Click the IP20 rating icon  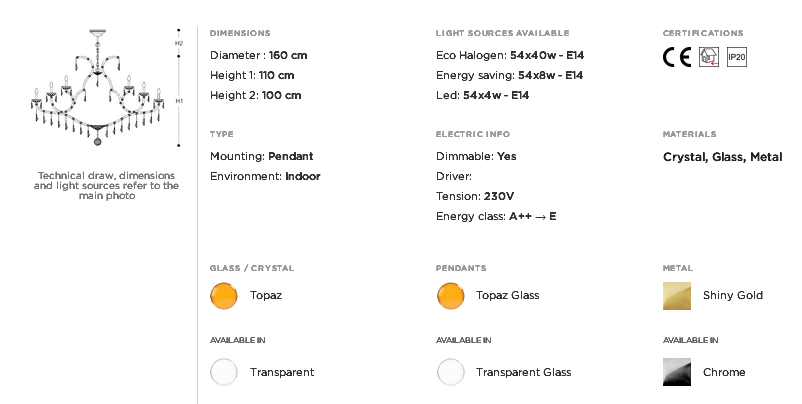737,57
